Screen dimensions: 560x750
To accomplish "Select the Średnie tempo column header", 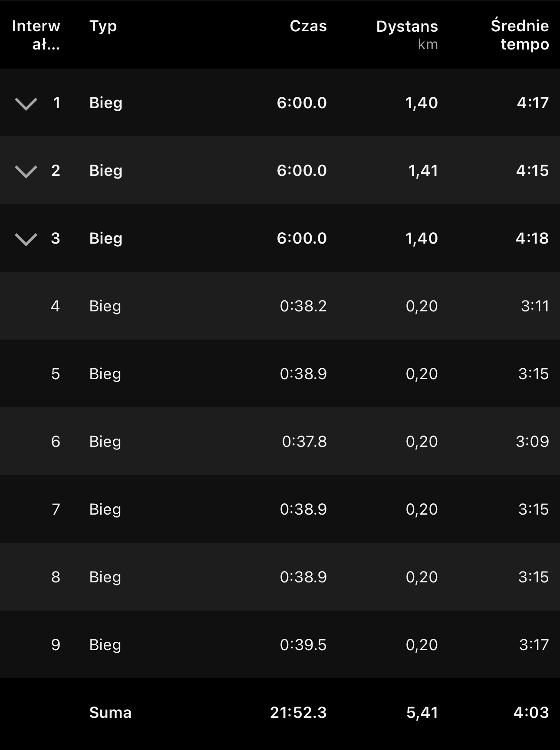I will point(520,35).
